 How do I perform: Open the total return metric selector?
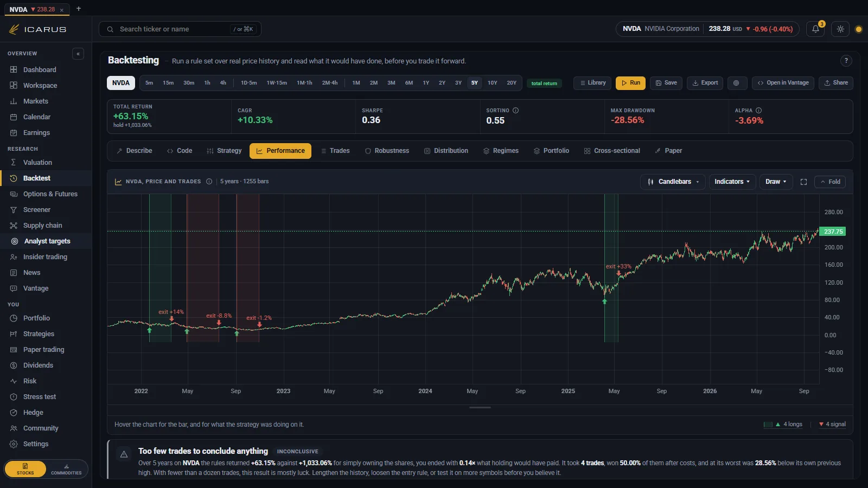coord(544,84)
